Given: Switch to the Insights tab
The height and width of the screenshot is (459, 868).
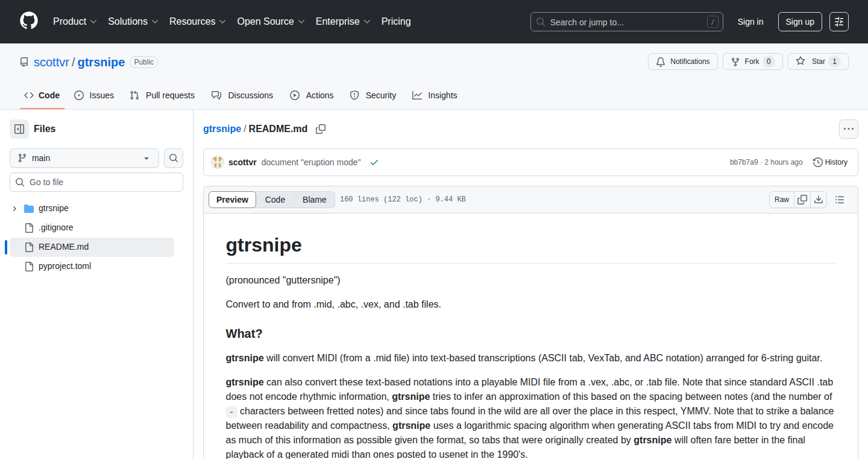Looking at the screenshot, I should (435, 95).
